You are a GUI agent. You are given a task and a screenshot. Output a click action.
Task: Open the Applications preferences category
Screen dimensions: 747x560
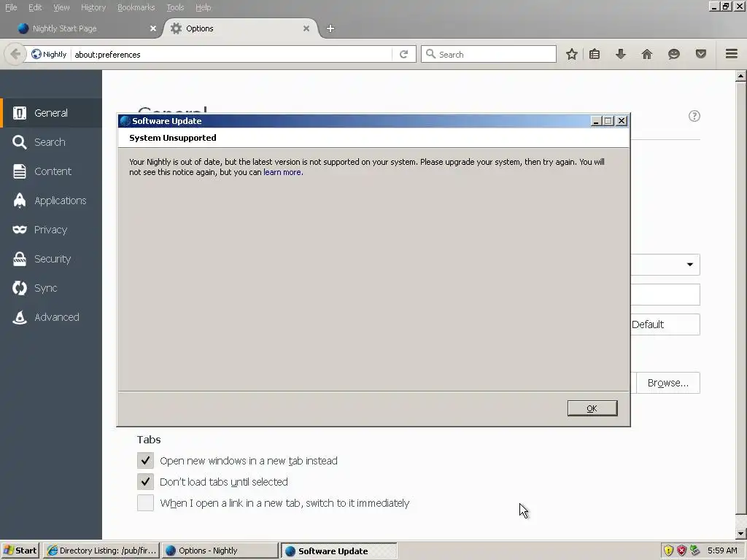(x=51, y=201)
